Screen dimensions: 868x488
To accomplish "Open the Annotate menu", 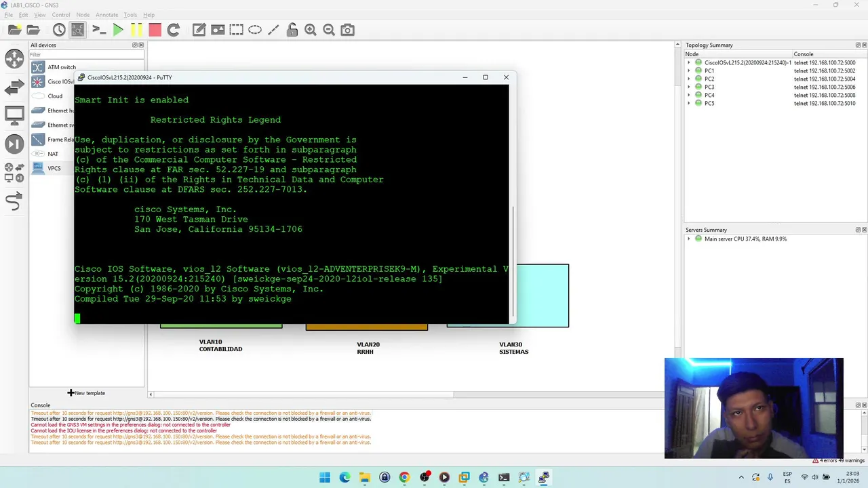I will click(106, 14).
